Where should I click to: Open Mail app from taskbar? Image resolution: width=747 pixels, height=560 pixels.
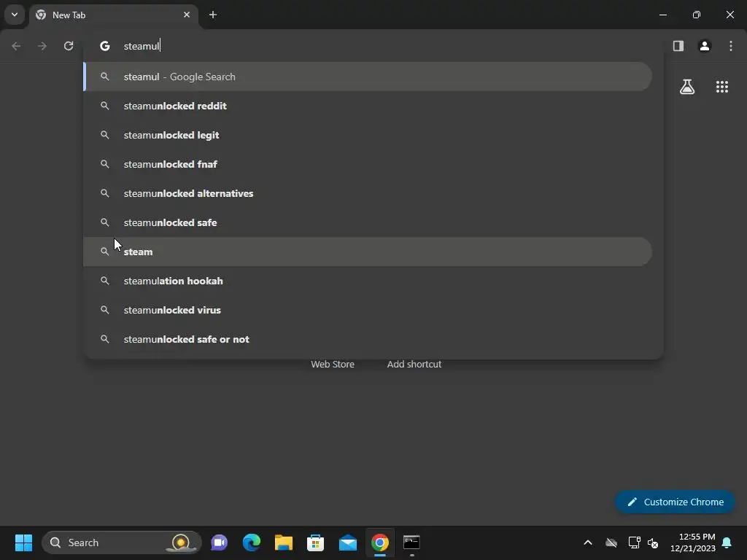[348, 542]
